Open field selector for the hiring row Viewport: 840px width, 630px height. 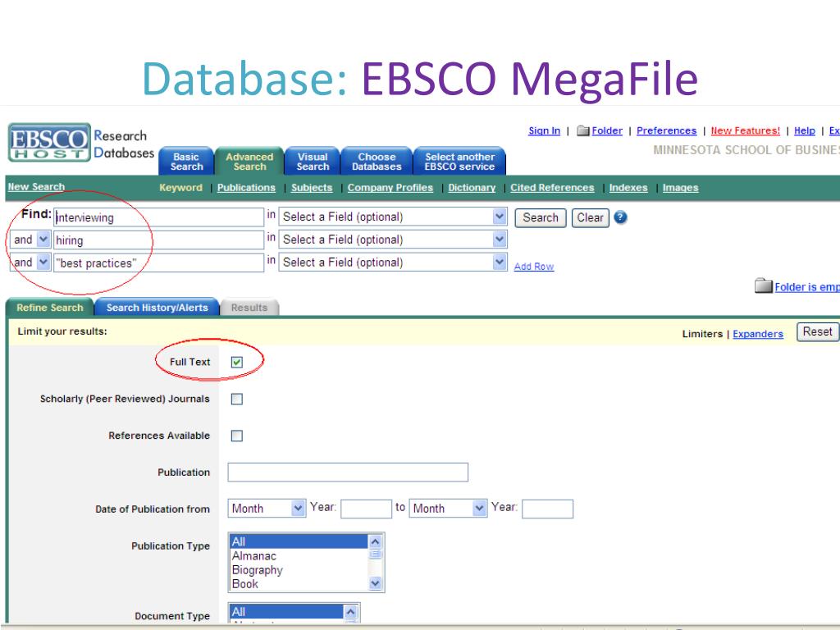[393, 240]
